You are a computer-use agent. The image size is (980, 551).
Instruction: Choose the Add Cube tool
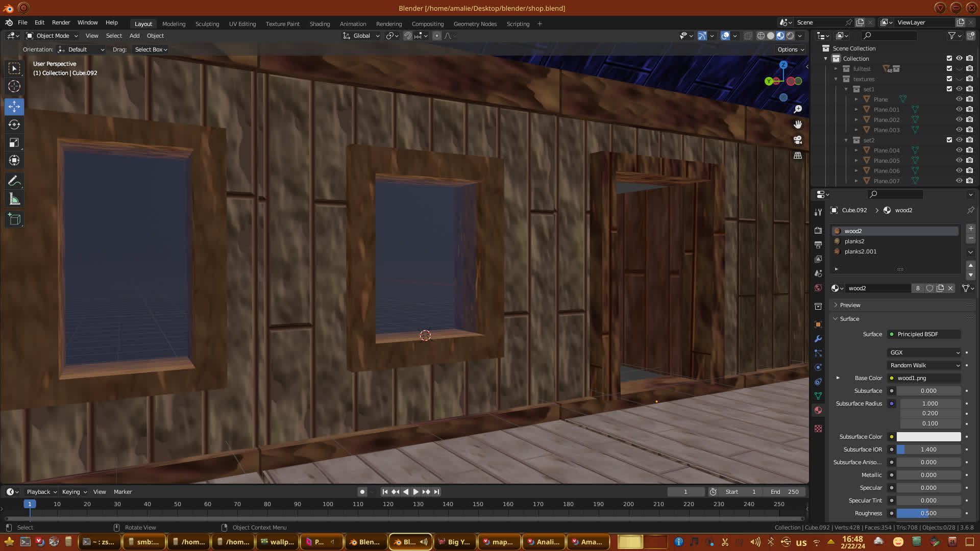coord(14,219)
